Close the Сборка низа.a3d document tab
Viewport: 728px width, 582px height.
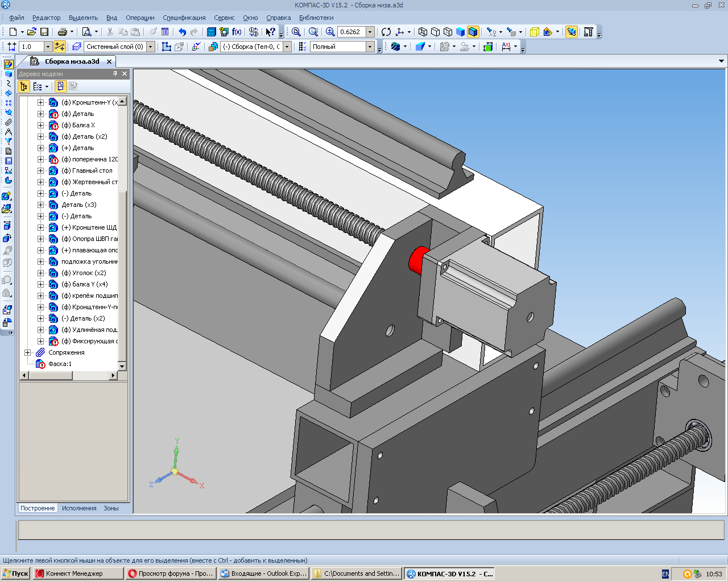tap(109, 61)
